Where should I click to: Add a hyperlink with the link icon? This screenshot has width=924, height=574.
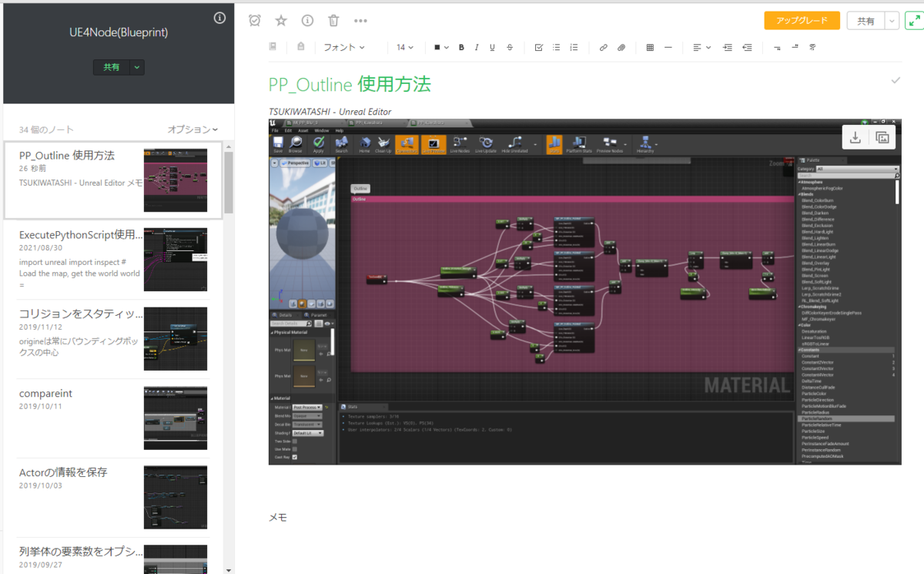(x=604, y=48)
